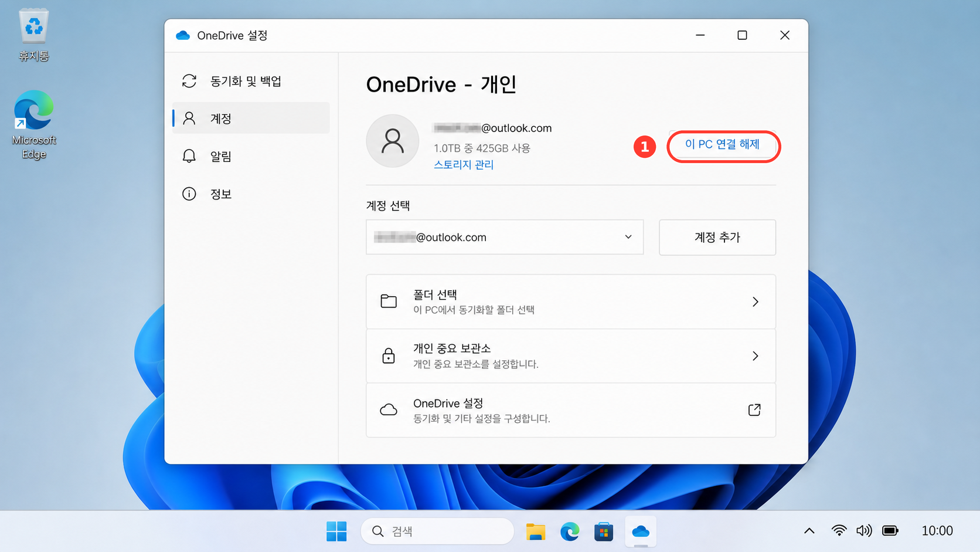Image resolution: width=980 pixels, height=552 pixels.
Task: Click the cloud icon in OneDrive 설정 row
Action: coord(389,409)
